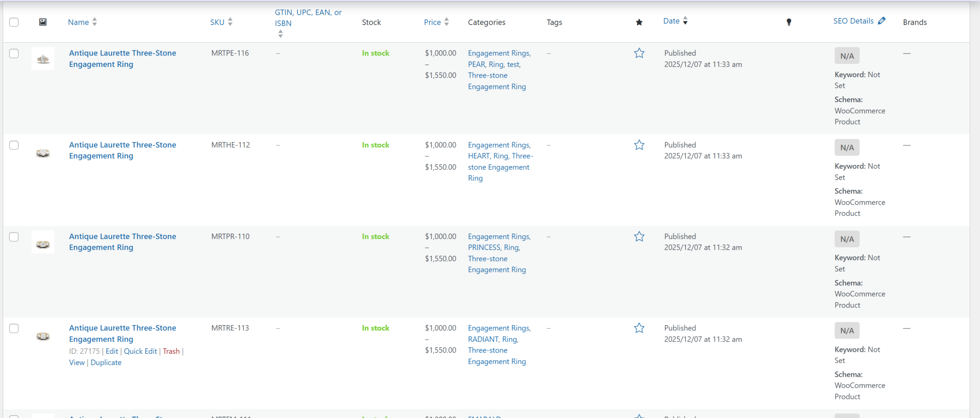Click Duplicate link under MRTRE-113 product
The height and width of the screenshot is (418, 980).
coord(106,363)
